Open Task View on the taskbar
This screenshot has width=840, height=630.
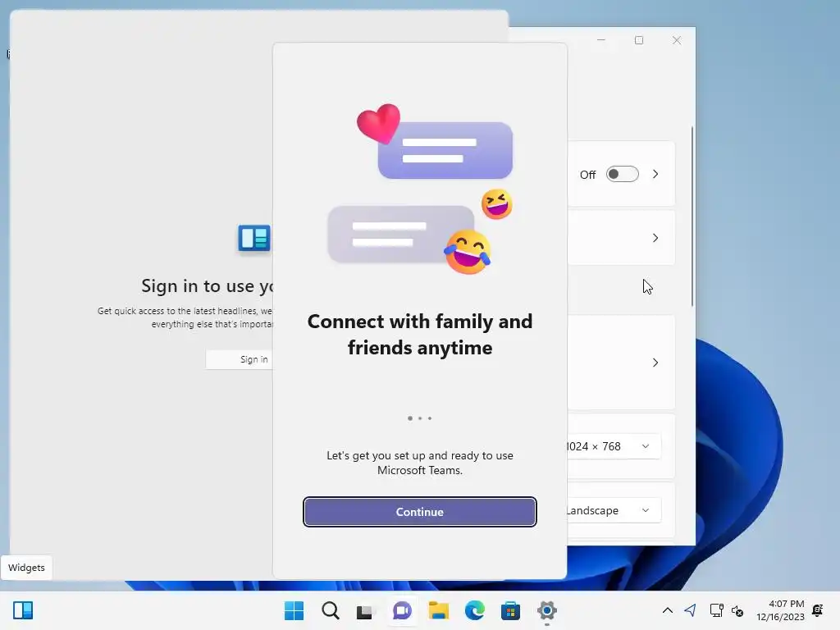click(x=365, y=610)
